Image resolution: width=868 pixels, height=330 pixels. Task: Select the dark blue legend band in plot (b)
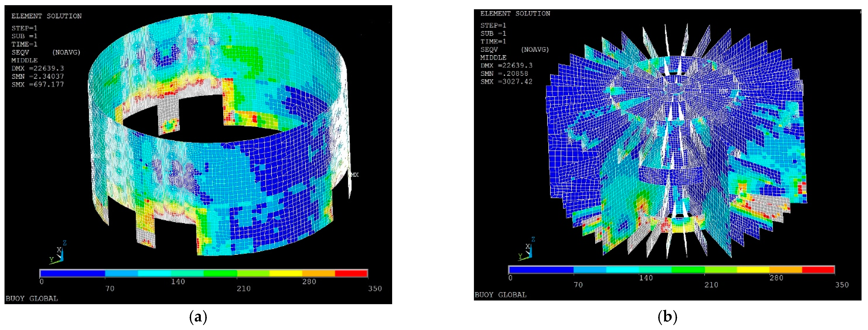coord(541,270)
